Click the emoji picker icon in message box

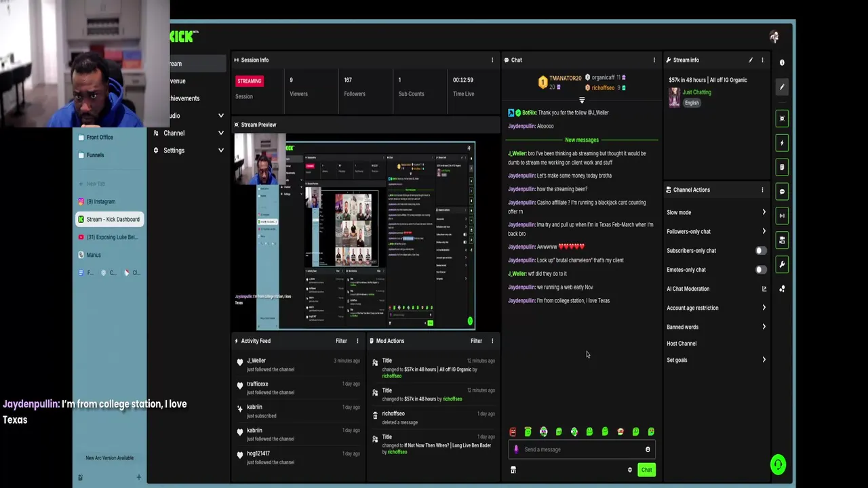(x=648, y=449)
